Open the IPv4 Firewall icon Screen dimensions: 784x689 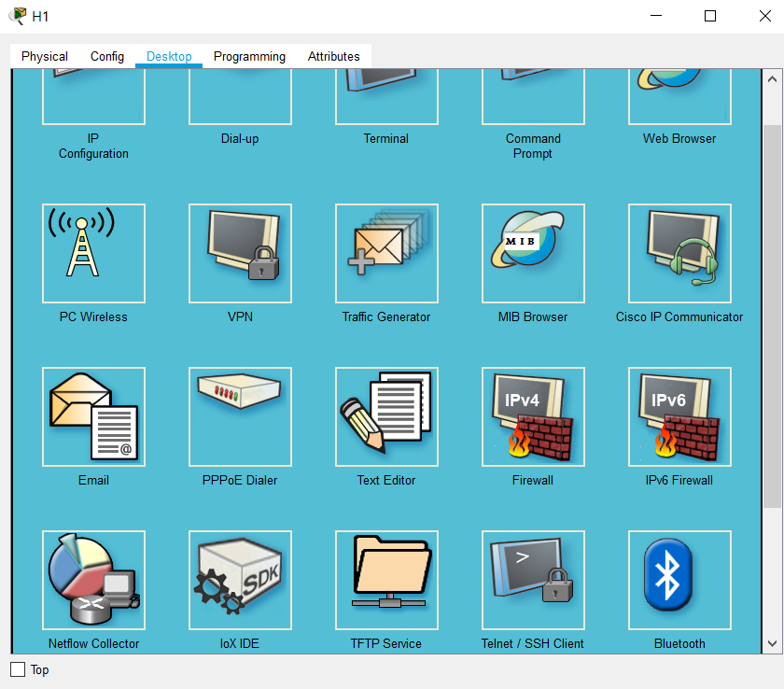point(533,417)
